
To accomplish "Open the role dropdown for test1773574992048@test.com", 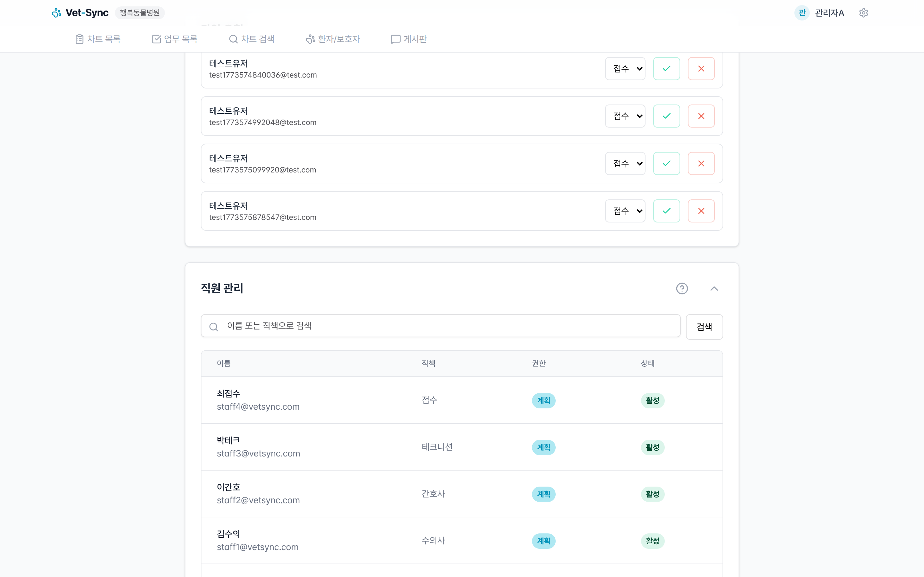I will tap(625, 116).
